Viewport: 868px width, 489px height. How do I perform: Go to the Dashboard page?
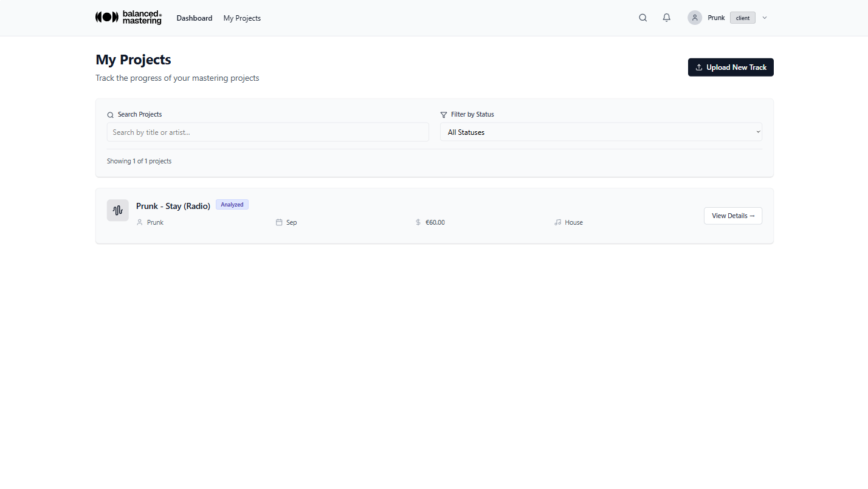[195, 18]
